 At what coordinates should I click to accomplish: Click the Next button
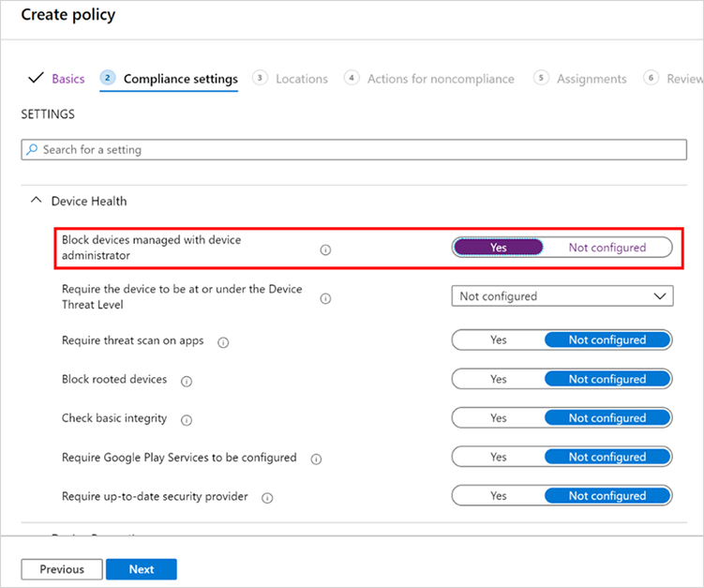click(142, 569)
